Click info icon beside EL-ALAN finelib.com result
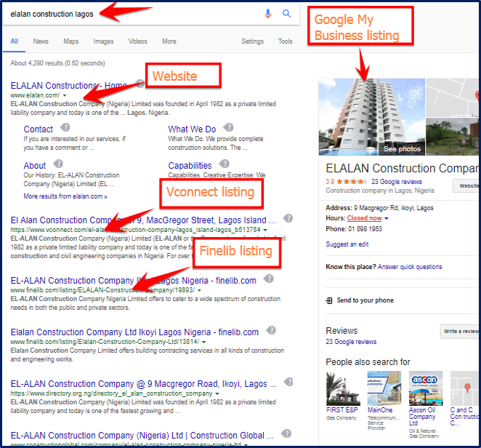 tap(269, 279)
